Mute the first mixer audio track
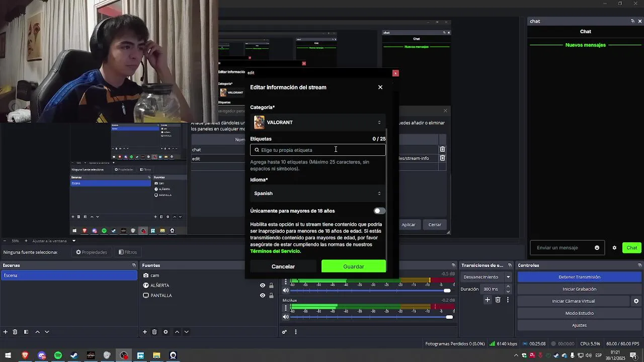Image resolution: width=644 pixels, height=362 pixels. point(286,290)
